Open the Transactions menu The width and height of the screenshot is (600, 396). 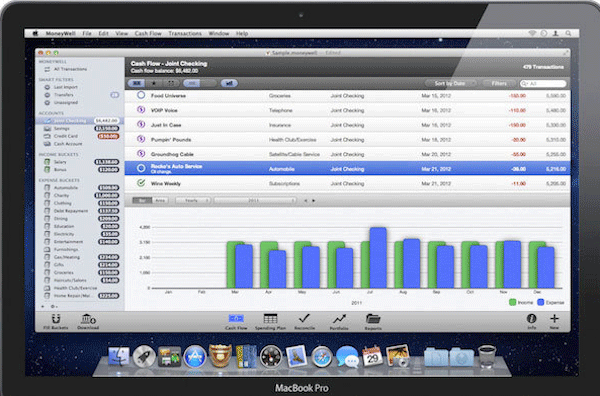coord(185,34)
